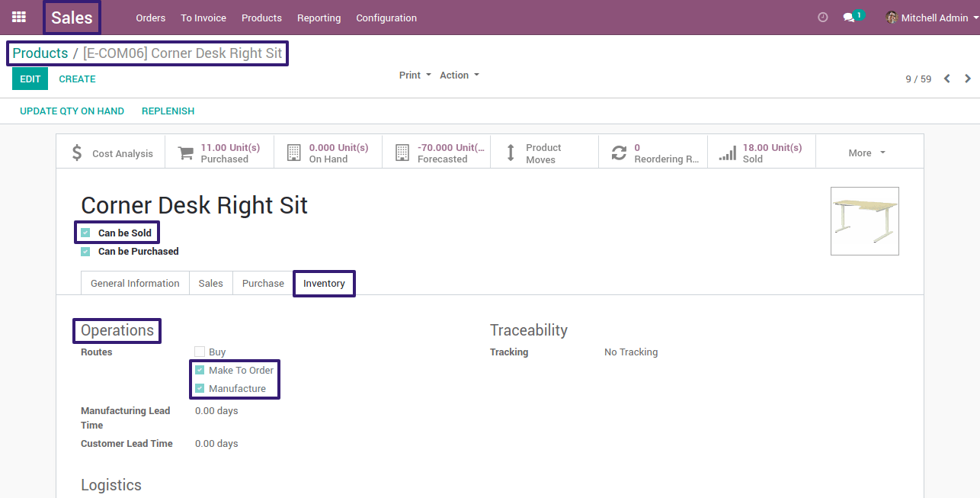Click the REPLENISH button

tap(168, 111)
